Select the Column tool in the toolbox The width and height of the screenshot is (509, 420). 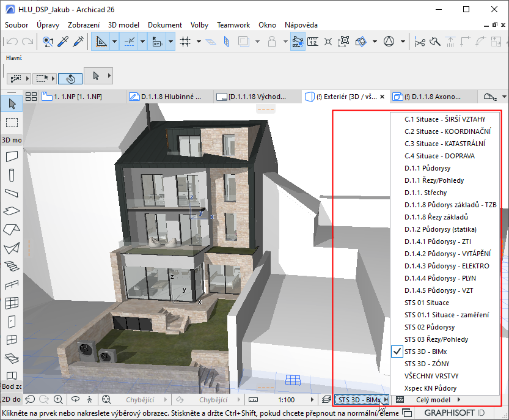click(x=12, y=175)
